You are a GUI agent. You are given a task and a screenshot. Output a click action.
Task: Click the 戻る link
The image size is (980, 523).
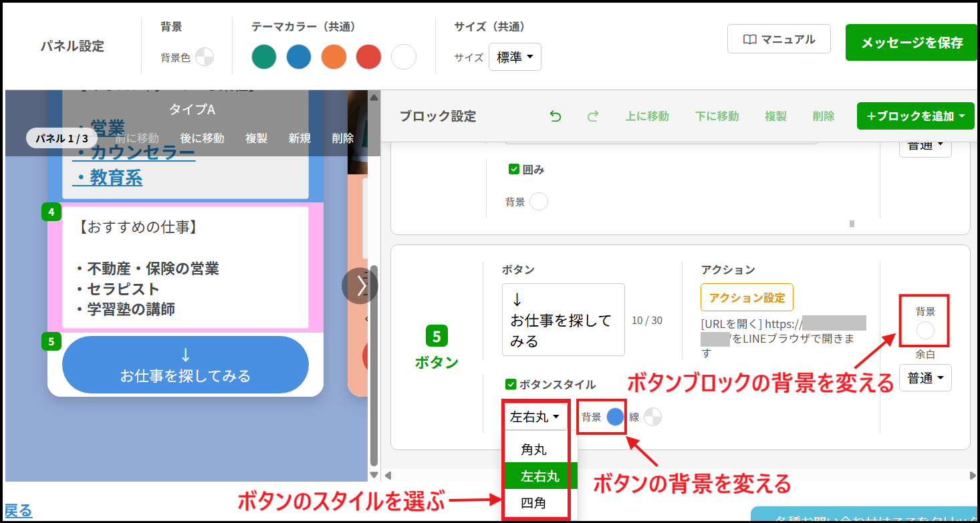click(17, 511)
